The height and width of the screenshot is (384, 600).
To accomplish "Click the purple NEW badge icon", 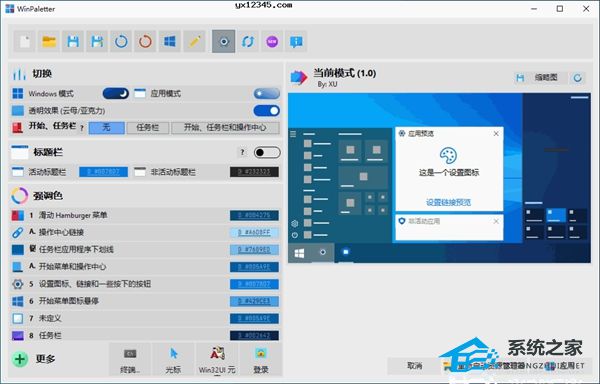I will 272,41.
